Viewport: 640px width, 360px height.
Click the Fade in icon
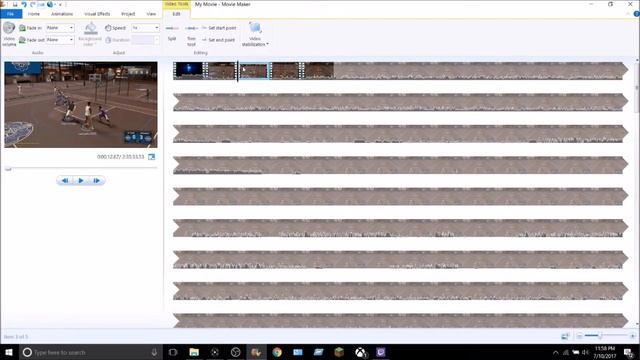coord(22,28)
